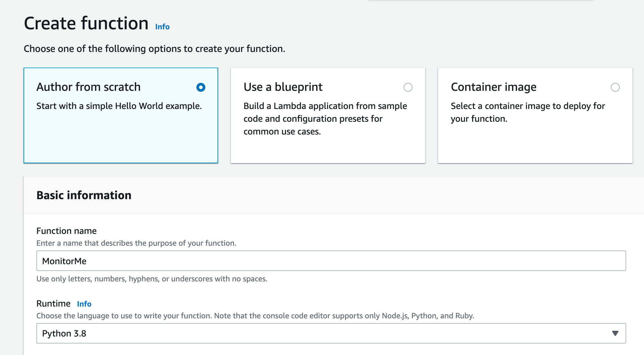This screenshot has width=644, height=355.
Task: Open Info link next to Runtime
Action: tap(84, 304)
